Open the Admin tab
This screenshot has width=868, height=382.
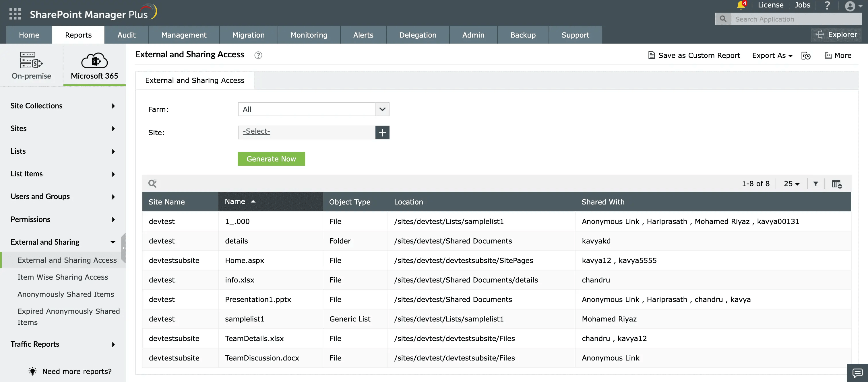473,35
